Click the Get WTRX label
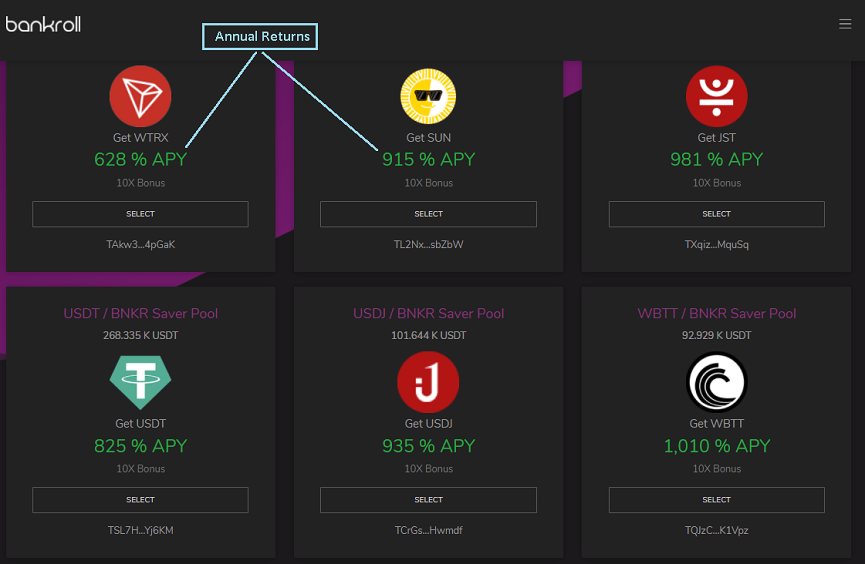865x564 pixels. [140, 138]
